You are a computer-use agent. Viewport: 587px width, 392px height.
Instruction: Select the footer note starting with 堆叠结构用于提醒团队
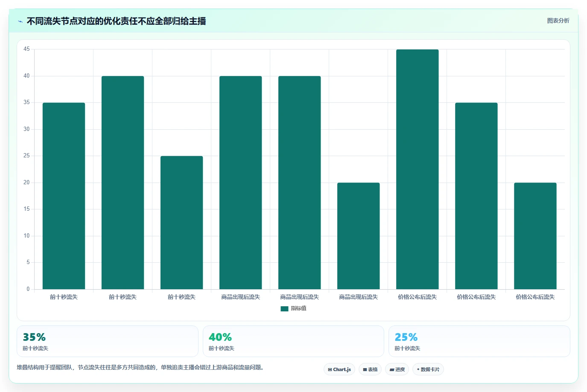coord(140,367)
